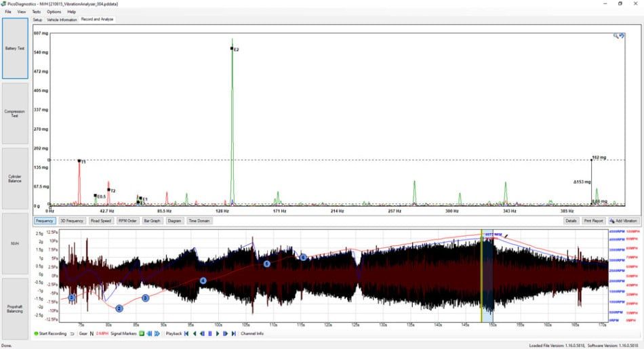Select signal marker 4 on timeline

coord(203,281)
